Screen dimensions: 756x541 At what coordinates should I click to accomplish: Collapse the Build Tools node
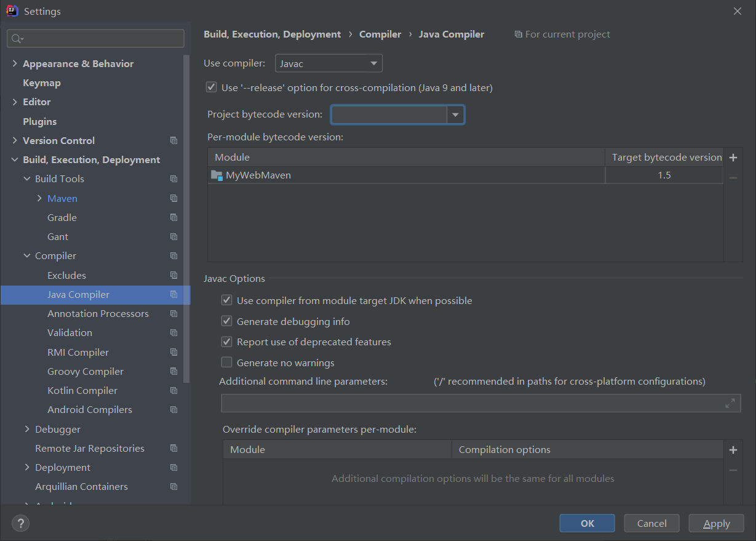[x=27, y=179]
